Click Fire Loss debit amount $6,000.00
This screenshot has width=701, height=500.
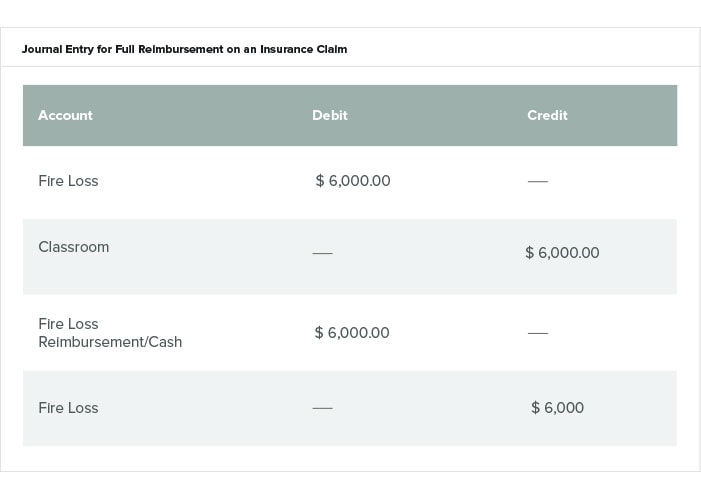[x=353, y=181]
